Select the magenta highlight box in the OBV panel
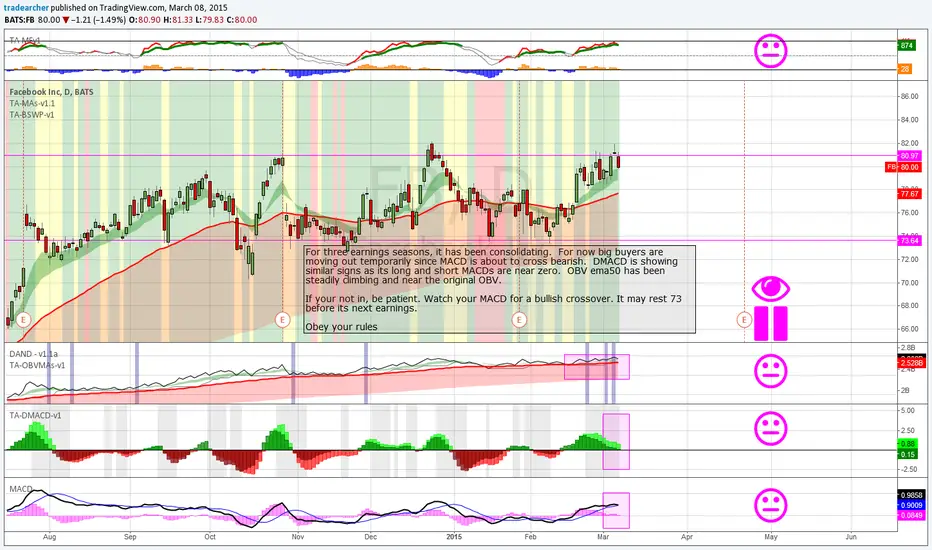 [x=596, y=367]
